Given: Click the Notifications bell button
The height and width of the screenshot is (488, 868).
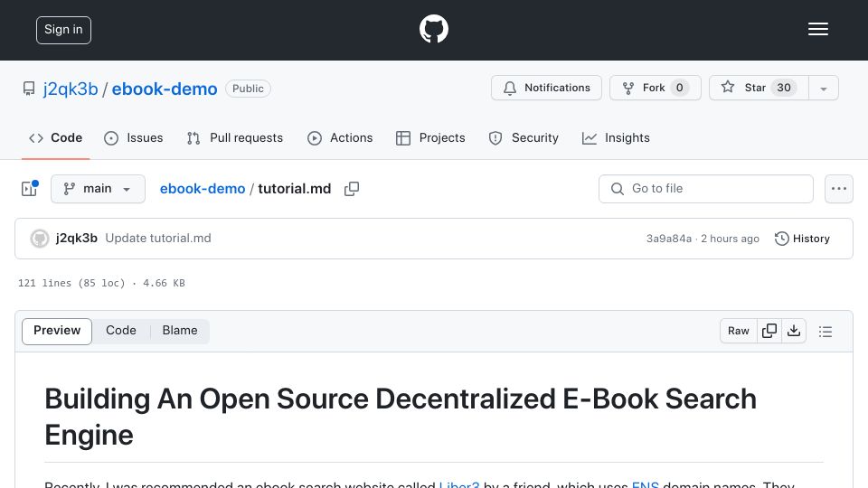Looking at the screenshot, I should (x=546, y=88).
